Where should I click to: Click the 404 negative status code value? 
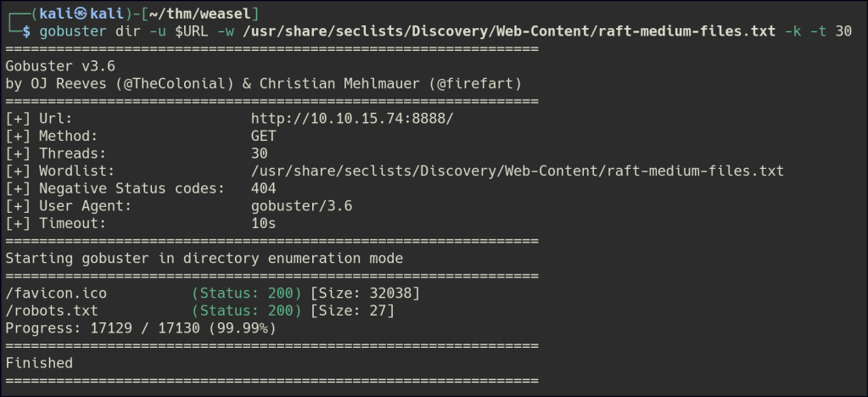pos(263,188)
